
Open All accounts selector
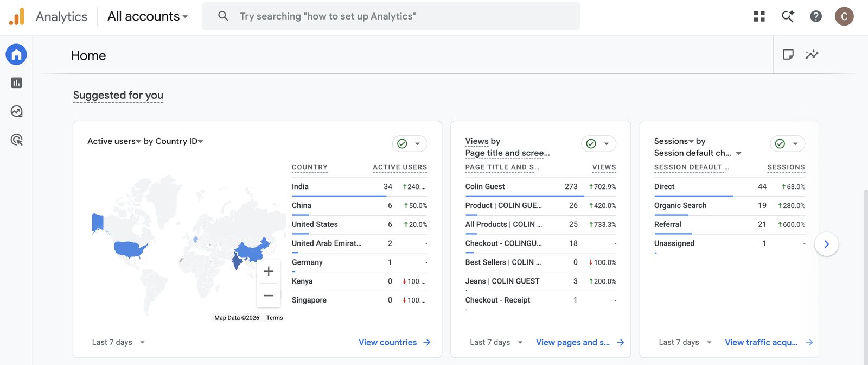click(x=148, y=16)
